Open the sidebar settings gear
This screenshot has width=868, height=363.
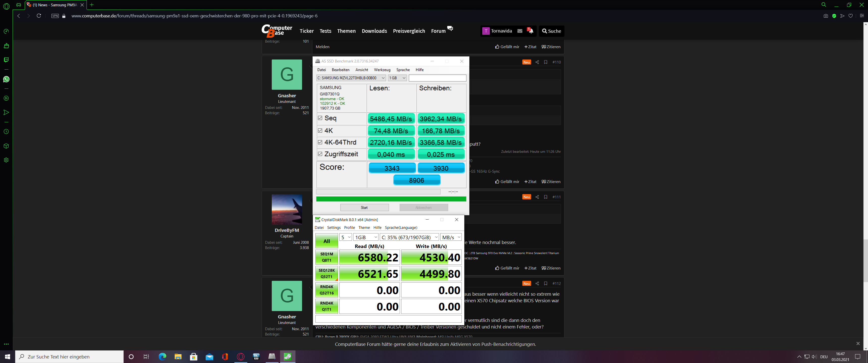coord(6,160)
